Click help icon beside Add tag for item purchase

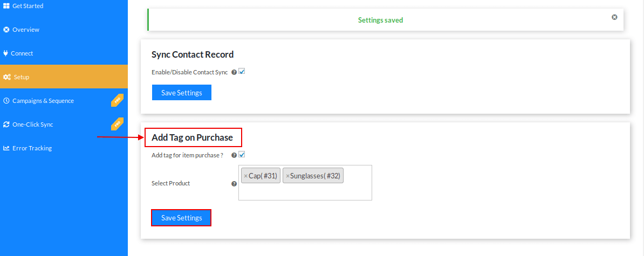coord(234,156)
